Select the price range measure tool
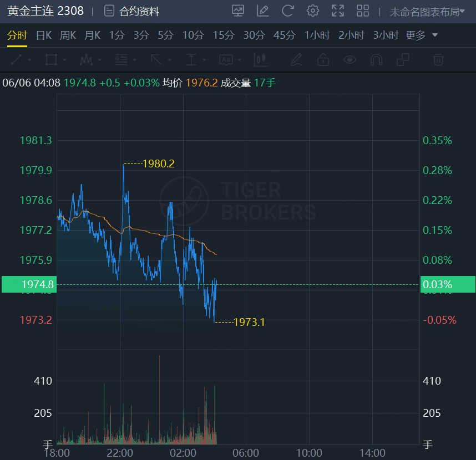The width and height of the screenshot is (476, 460). [191, 60]
